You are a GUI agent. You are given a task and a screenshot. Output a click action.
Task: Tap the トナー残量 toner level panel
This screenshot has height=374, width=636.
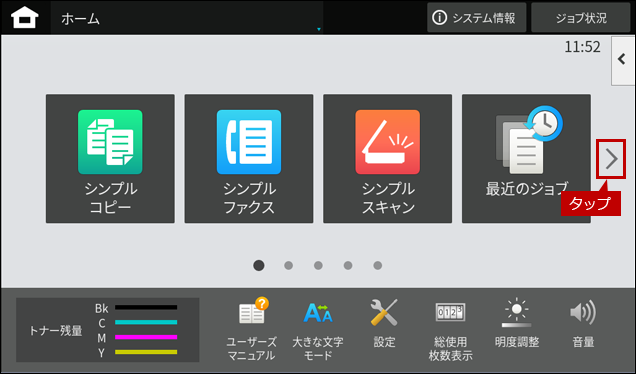pos(107,330)
